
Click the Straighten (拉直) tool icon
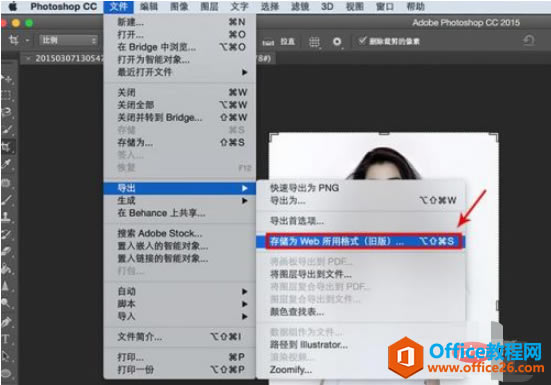click(x=268, y=42)
